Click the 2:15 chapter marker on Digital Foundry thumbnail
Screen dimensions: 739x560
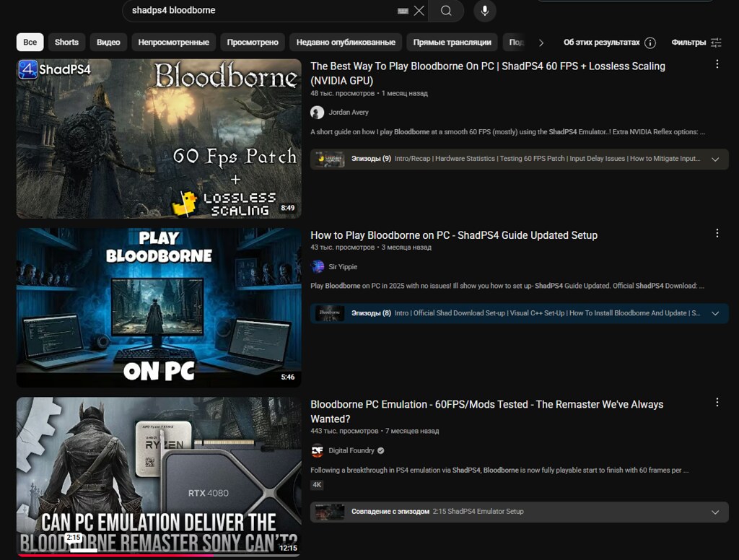[x=73, y=538]
